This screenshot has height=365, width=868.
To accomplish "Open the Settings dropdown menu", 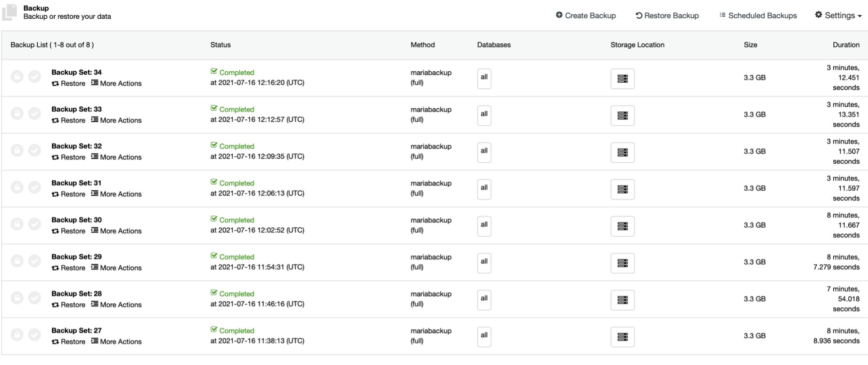I will click(x=838, y=15).
